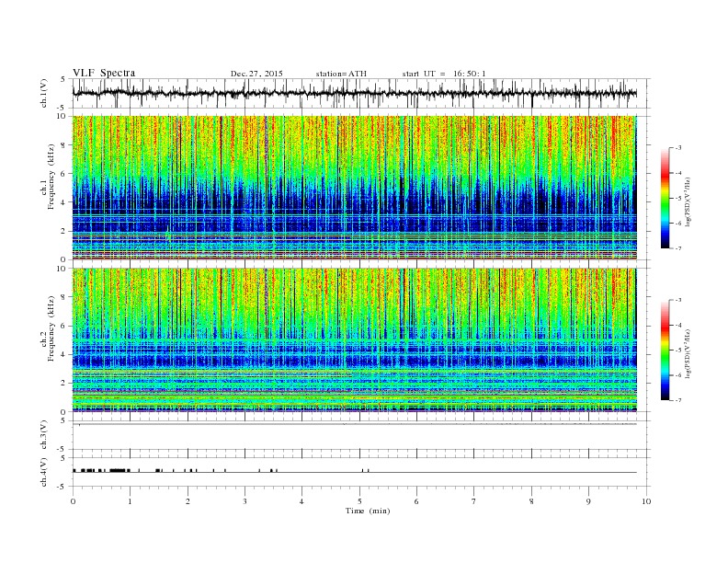The height and width of the screenshot is (563, 728).
Task: Click time axis tick label '8'
Action: click(x=531, y=501)
